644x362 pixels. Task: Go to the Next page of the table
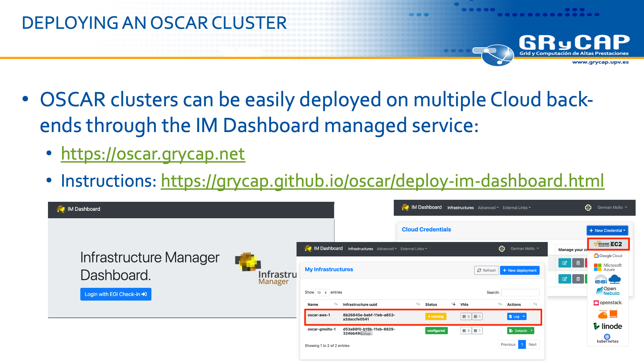pos(532,345)
